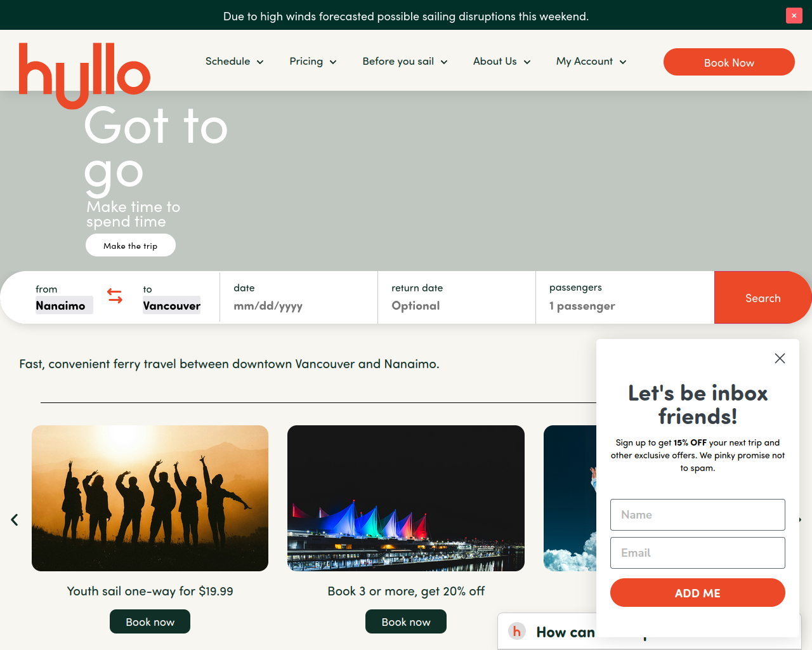812x650 pixels.
Task: Expand the Pricing dropdown
Action: pos(313,62)
